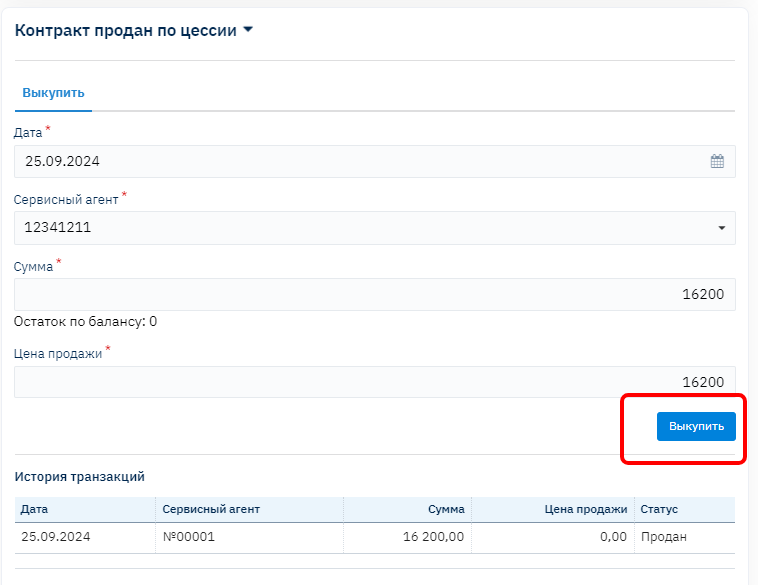Focus the Сумма input field
758x585 pixels.
coord(374,295)
